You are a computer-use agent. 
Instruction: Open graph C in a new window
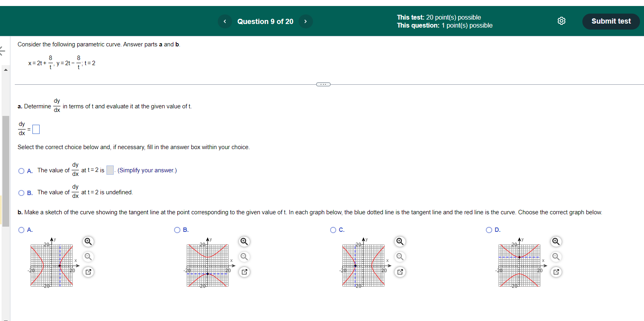tap(399, 272)
